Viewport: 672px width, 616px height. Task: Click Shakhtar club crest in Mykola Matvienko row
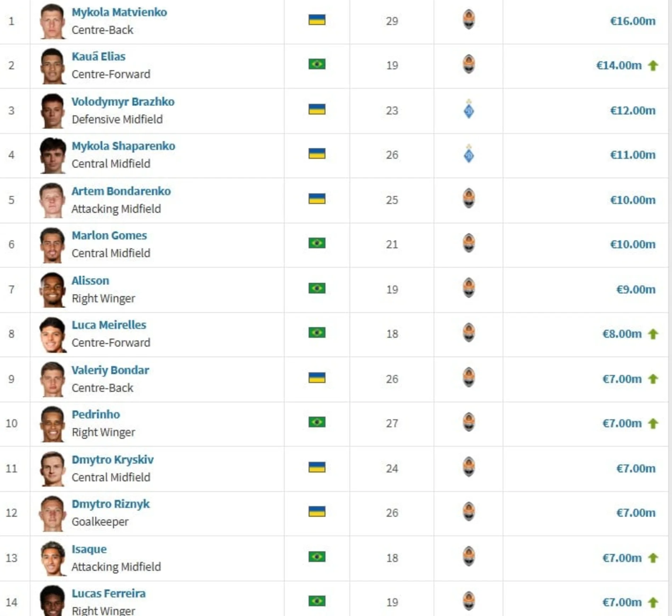point(469,20)
